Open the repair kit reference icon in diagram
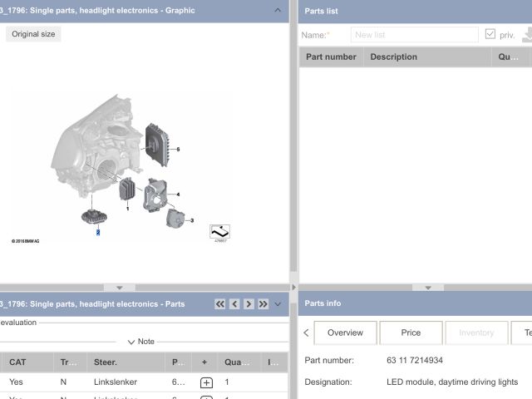Viewport: 532px width, 399px height. [219, 231]
